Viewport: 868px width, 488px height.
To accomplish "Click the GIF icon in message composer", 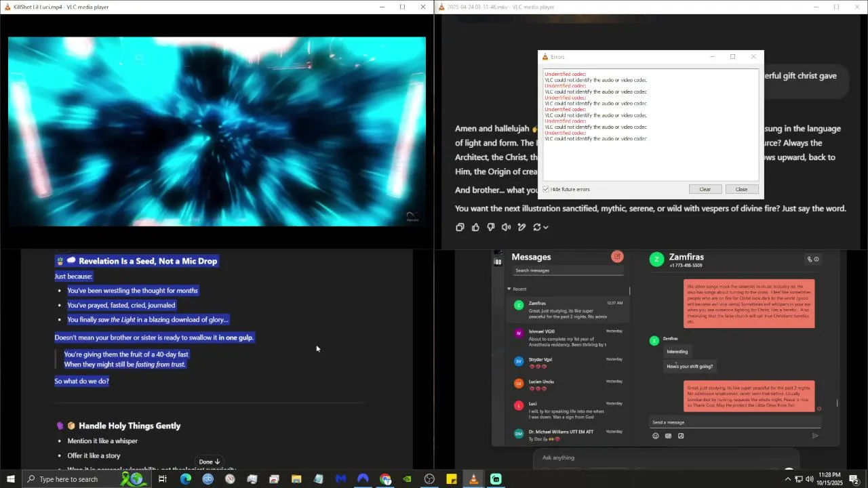I will 668,436.
